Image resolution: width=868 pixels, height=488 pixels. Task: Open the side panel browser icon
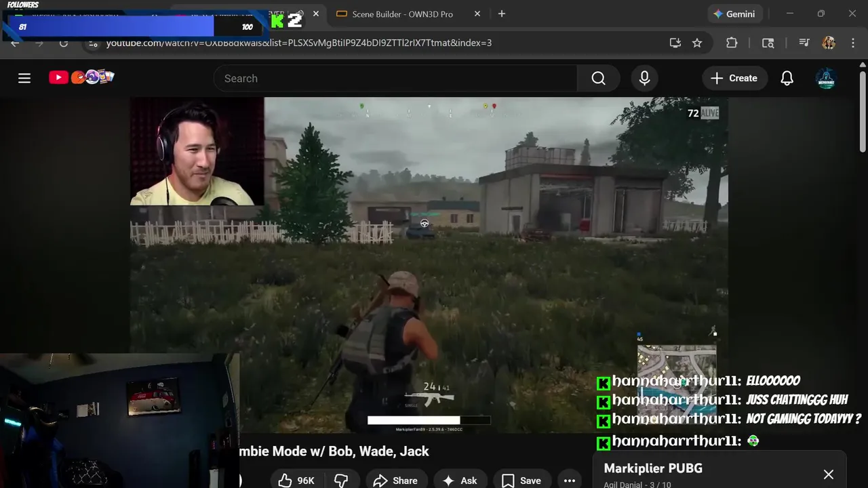[x=768, y=43]
